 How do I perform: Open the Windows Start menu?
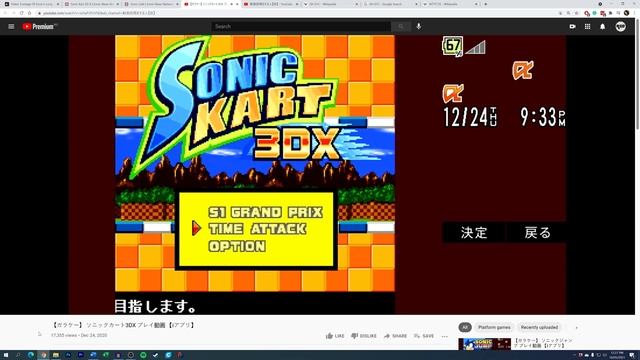pos(6,355)
